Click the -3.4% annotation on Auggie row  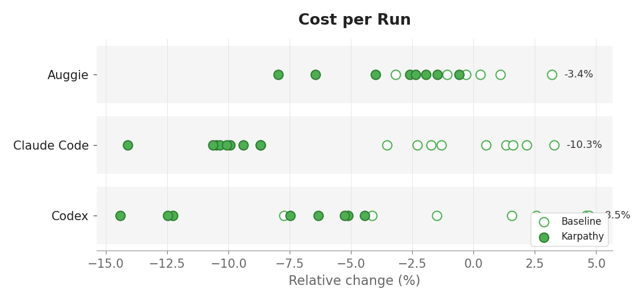(x=578, y=75)
